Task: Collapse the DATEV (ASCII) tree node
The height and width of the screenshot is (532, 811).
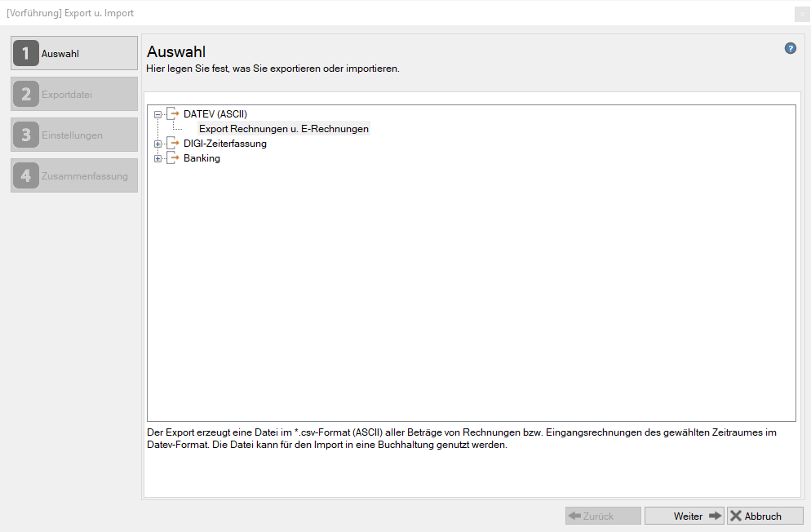Action: coord(157,114)
